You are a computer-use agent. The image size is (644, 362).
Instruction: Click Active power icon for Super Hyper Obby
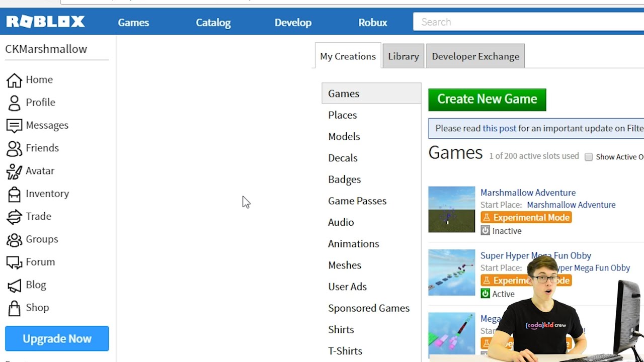[485, 294]
